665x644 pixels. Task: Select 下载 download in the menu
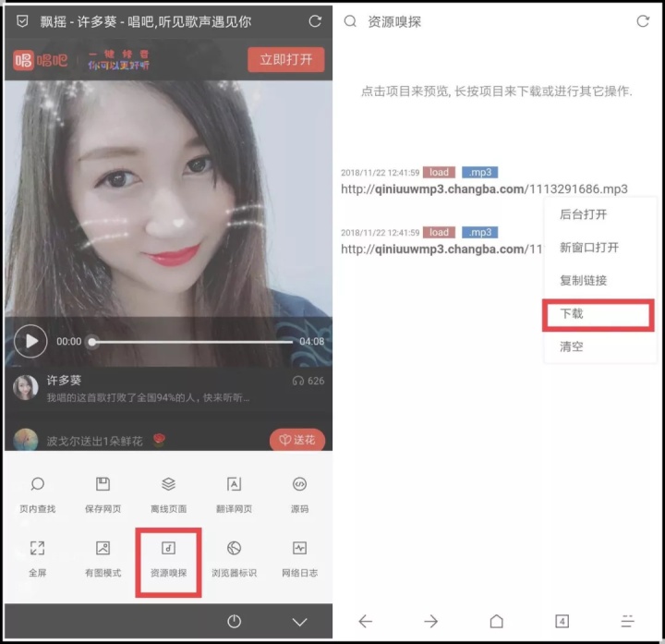pyautogui.click(x=598, y=314)
